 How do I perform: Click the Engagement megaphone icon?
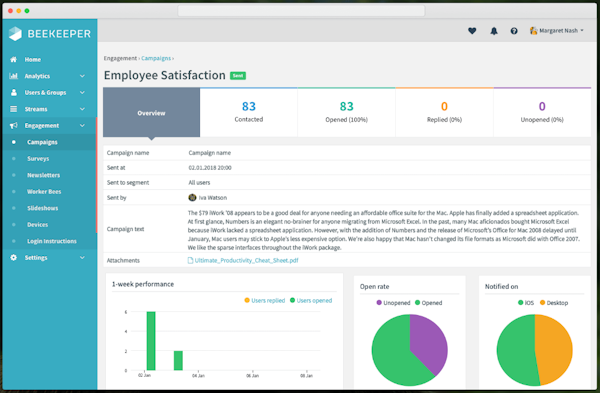(13, 126)
